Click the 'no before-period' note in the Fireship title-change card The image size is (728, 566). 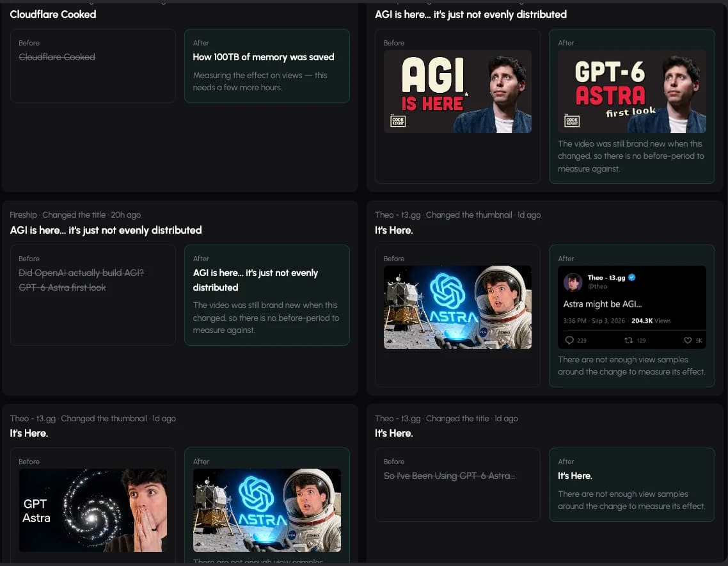pos(266,318)
